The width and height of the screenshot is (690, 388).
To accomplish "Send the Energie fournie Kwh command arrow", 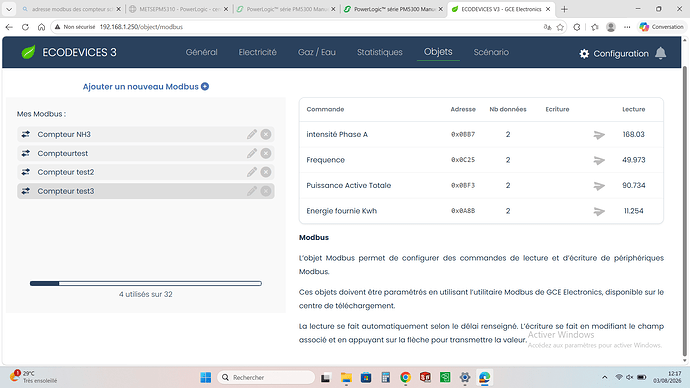I will pos(599,211).
